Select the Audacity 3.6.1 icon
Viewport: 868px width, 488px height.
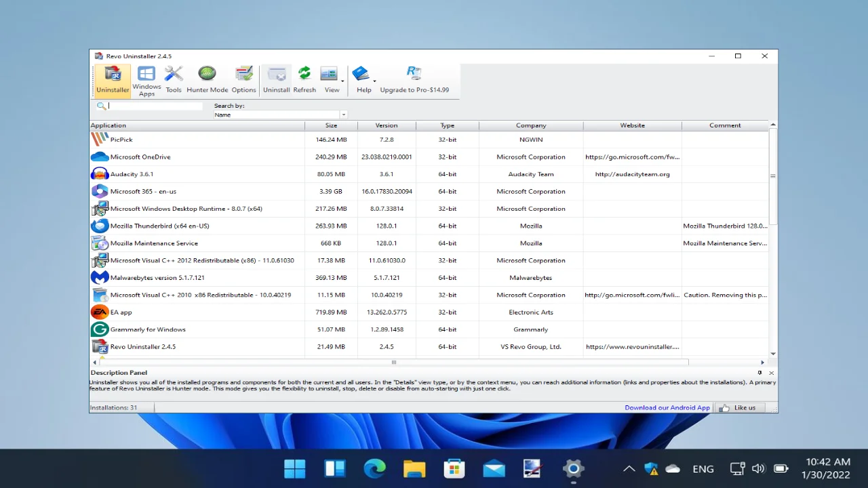[x=100, y=174]
